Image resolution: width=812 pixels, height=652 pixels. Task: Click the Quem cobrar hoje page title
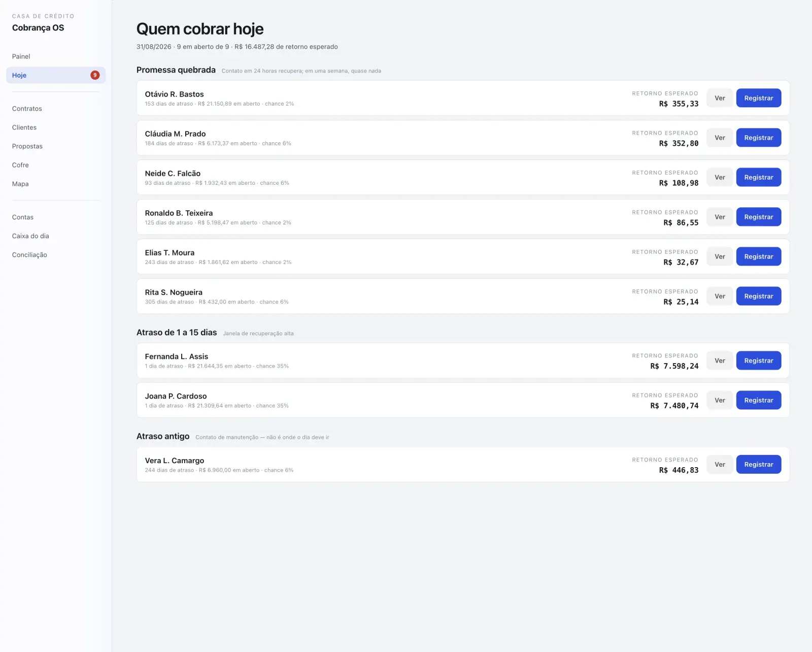(200, 29)
